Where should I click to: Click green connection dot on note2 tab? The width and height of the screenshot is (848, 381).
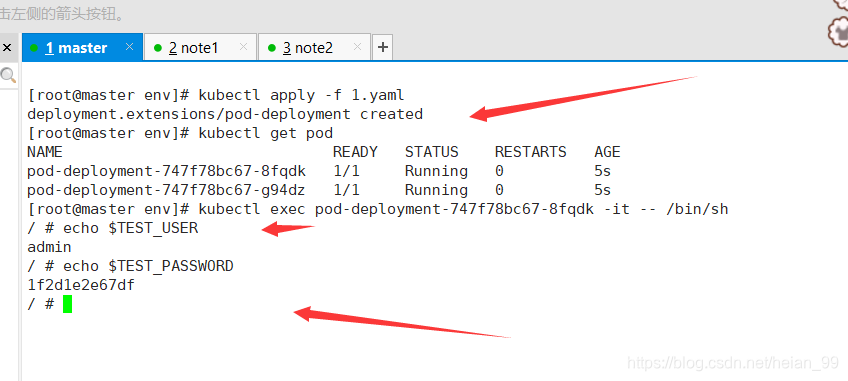coord(272,48)
